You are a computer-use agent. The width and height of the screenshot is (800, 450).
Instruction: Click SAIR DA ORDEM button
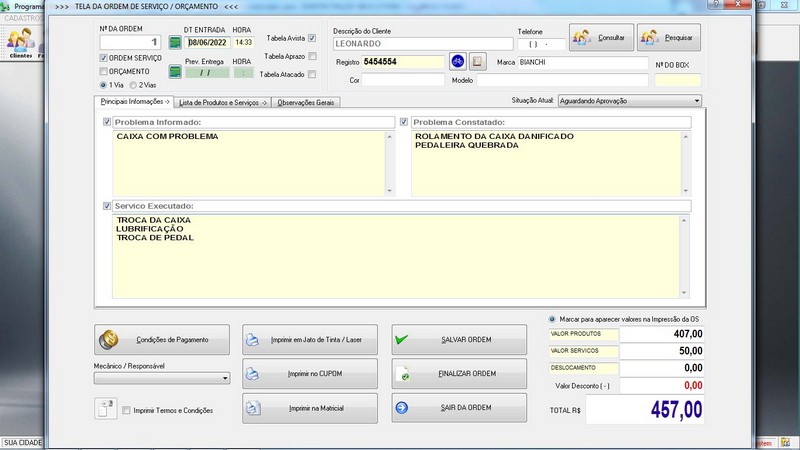pos(459,408)
